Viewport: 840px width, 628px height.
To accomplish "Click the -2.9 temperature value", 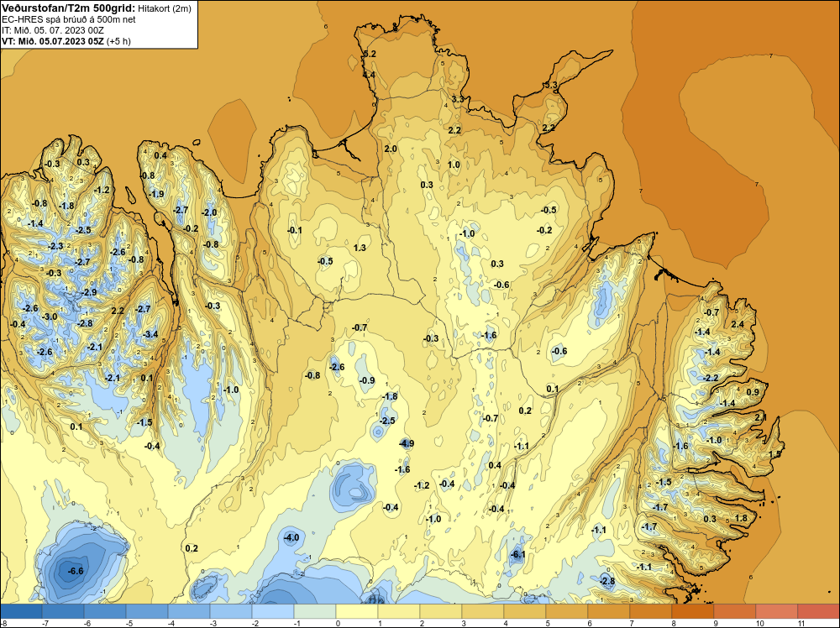I will (89, 292).
